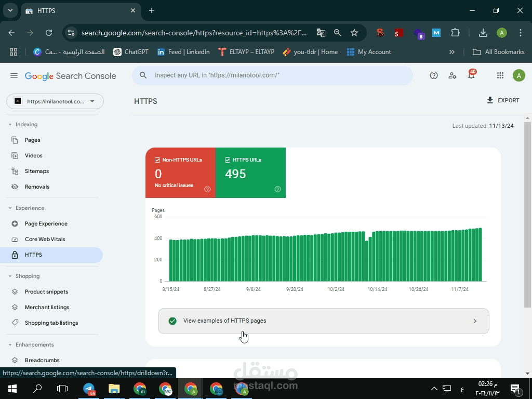532x399 pixels.
Task: Click the browser back arrow
Action: click(11, 33)
